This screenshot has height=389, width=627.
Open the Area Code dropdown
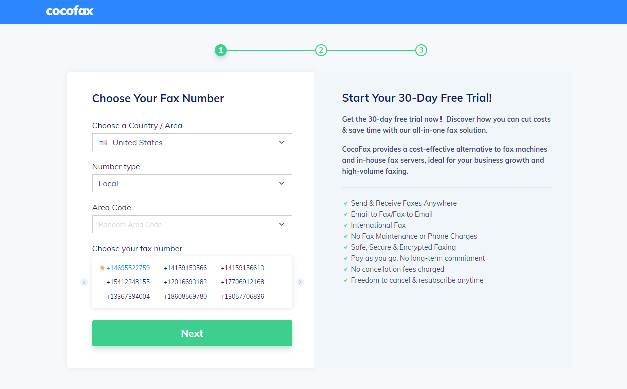tap(192, 224)
